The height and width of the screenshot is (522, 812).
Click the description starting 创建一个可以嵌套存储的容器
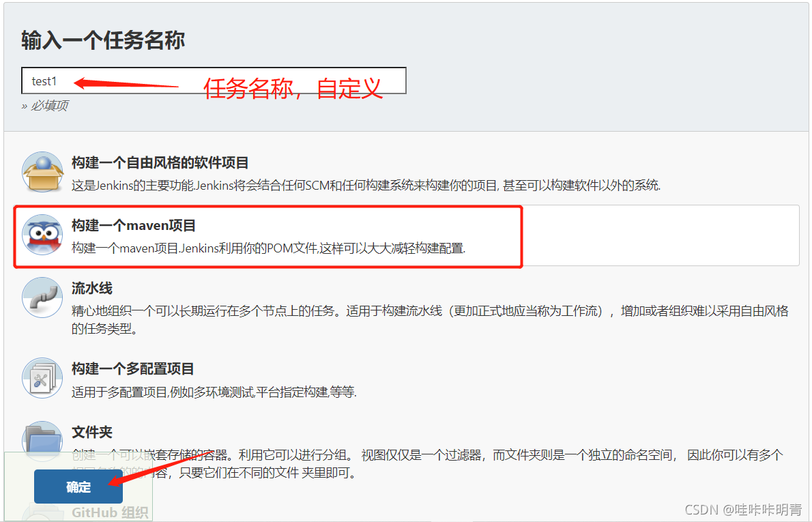point(427,463)
